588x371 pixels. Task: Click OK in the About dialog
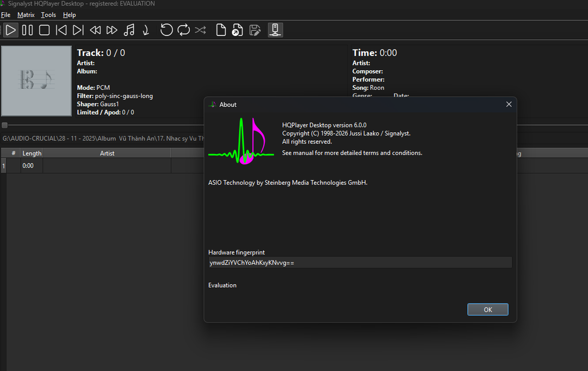(x=487, y=310)
